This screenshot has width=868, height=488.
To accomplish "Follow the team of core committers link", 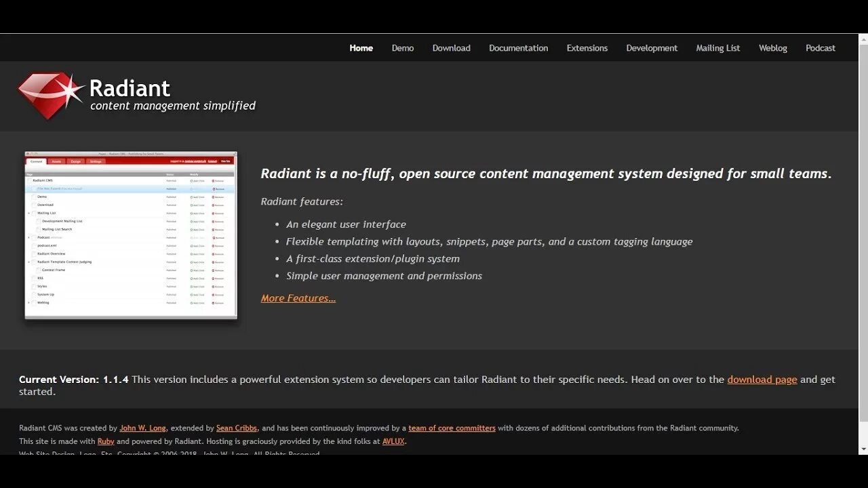I will click(452, 428).
